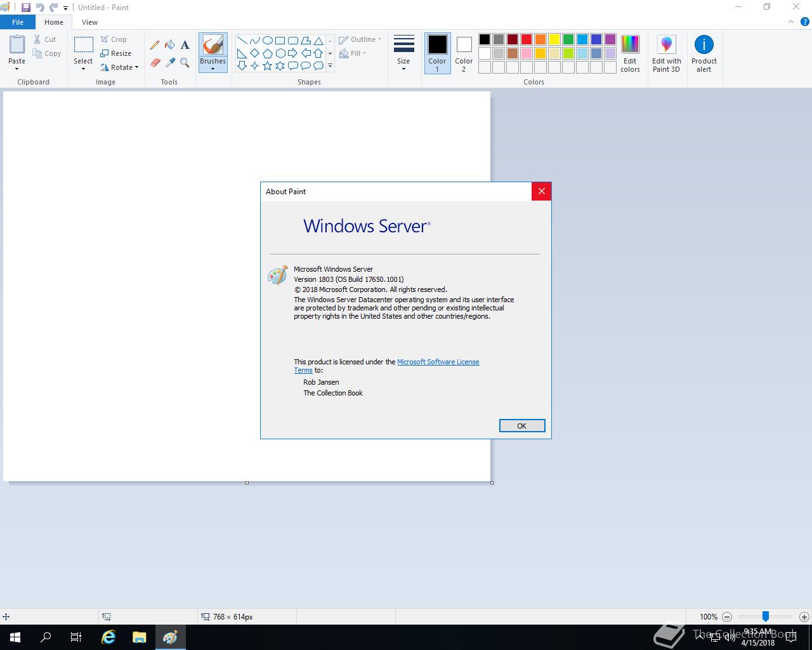Select the Magnifier tool
This screenshot has height=650, width=812.
185,62
